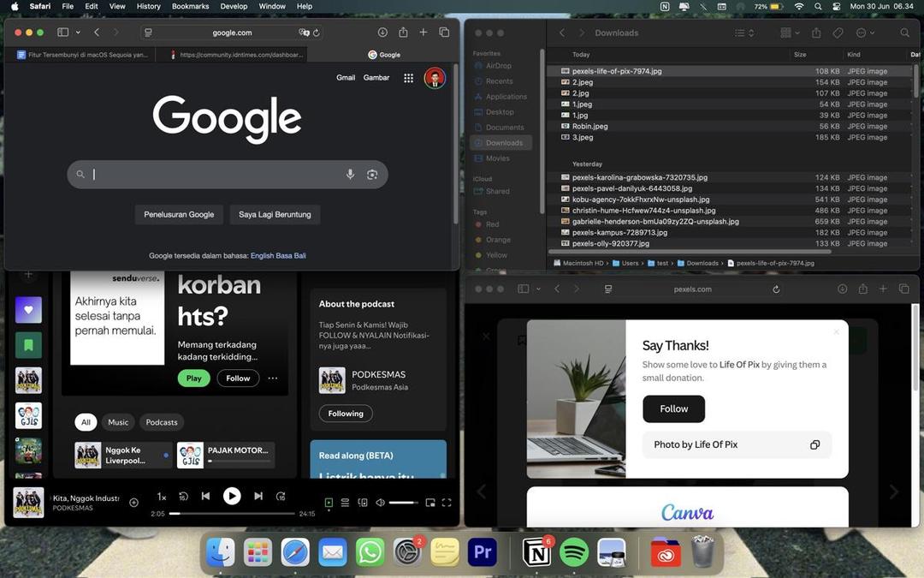Play the podcast in Spotify player bar
Screen dimensions: 924x578
[x=232, y=496]
